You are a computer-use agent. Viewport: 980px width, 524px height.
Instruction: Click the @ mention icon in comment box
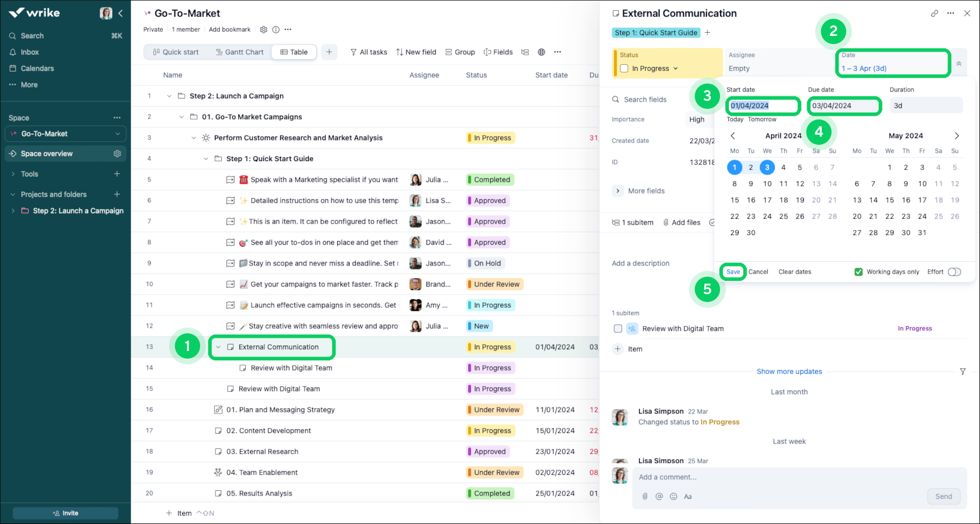pos(659,496)
